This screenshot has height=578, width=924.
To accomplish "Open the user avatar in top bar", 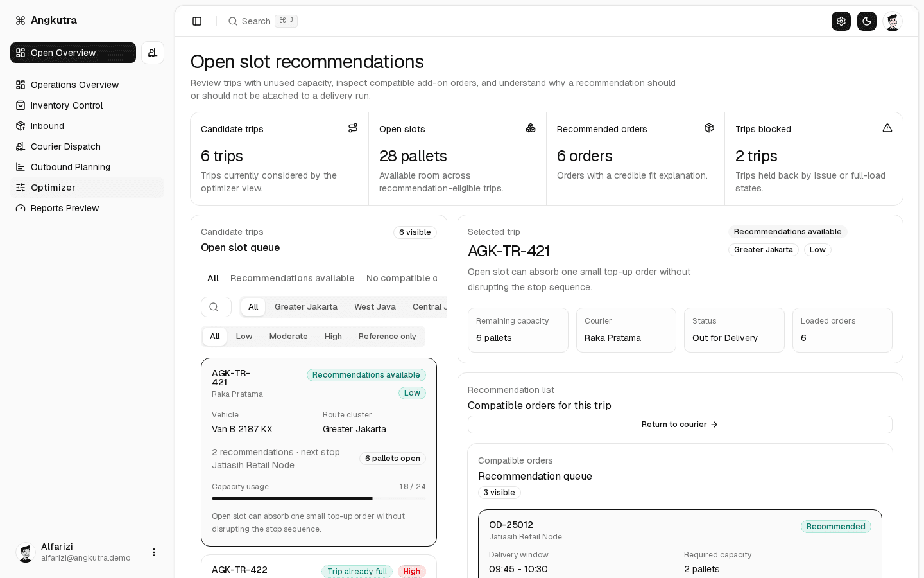I will 893,21.
